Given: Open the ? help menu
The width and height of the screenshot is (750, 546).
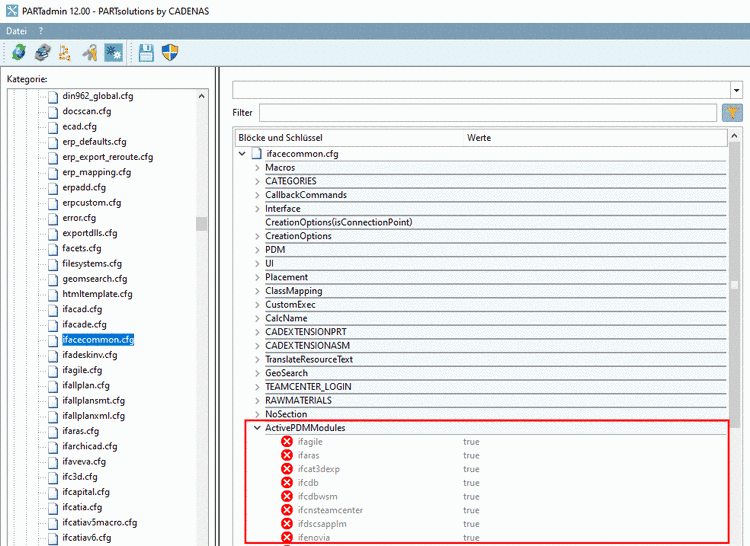Looking at the screenshot, I should (x=41, y=31).
